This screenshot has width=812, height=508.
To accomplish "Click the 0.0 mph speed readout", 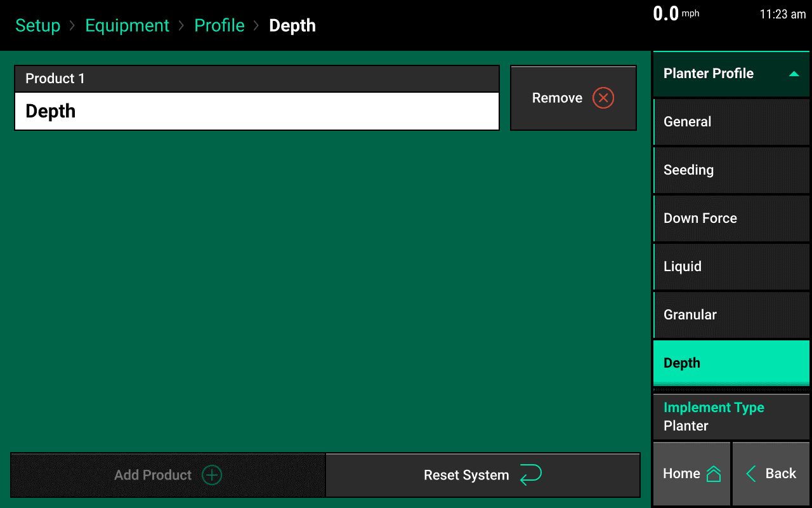I will (x=676, y=13).
